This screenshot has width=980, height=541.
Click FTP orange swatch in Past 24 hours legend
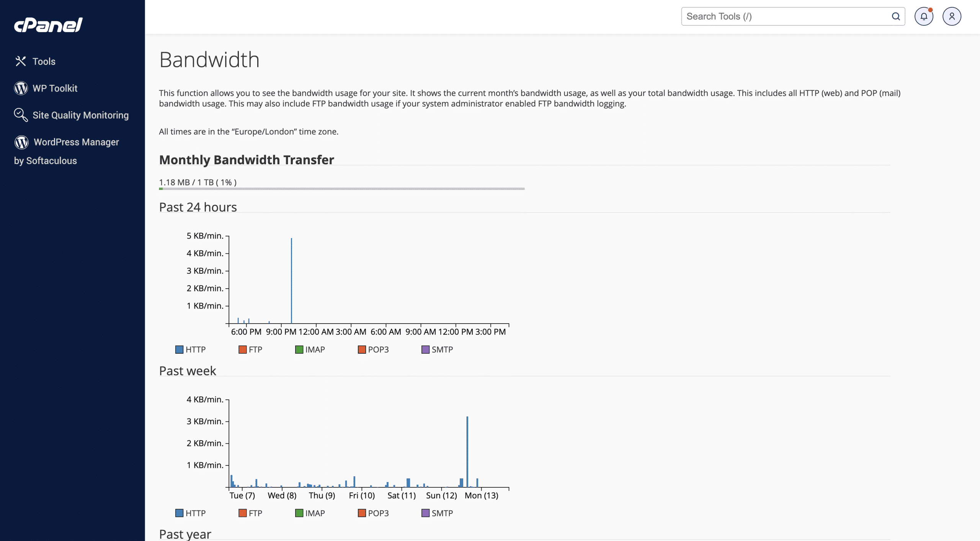point(242,350)
